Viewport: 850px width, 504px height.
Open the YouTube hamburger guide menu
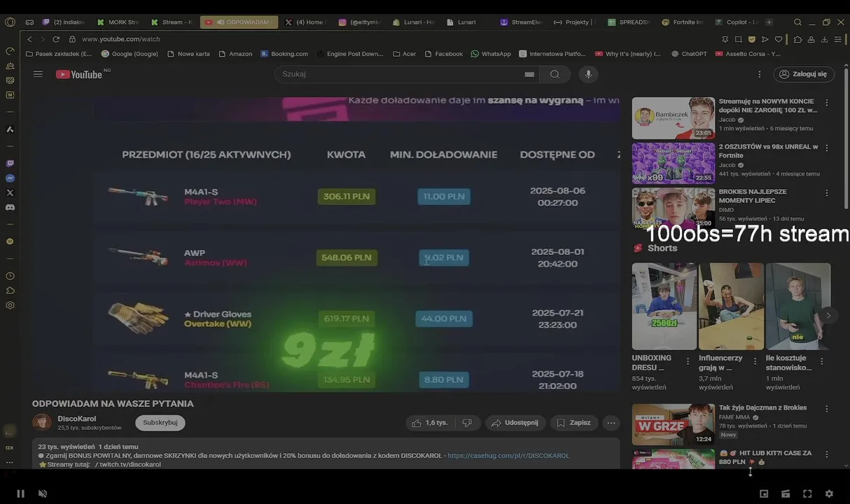[x=38, y=74]
